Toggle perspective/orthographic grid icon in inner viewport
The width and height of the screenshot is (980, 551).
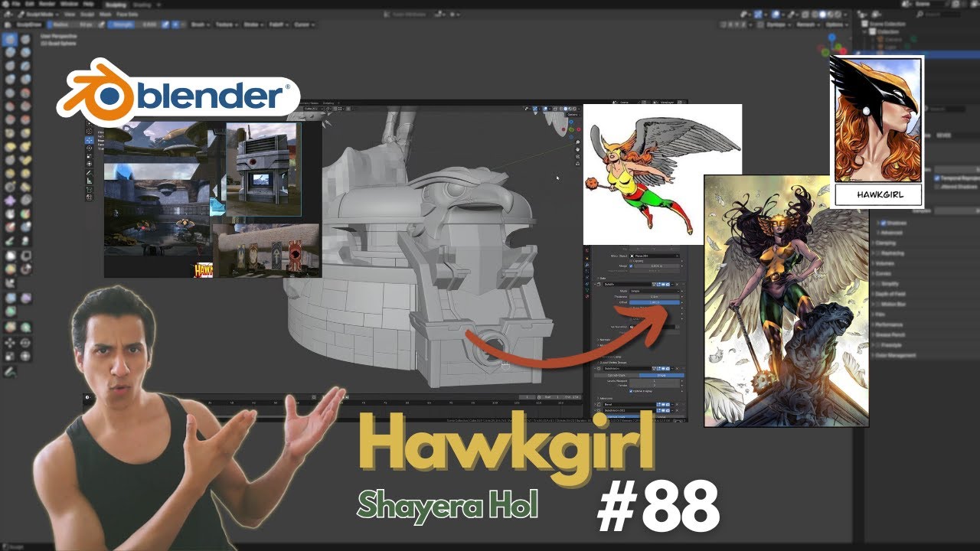pyautogui.click(x=578, y=164)
